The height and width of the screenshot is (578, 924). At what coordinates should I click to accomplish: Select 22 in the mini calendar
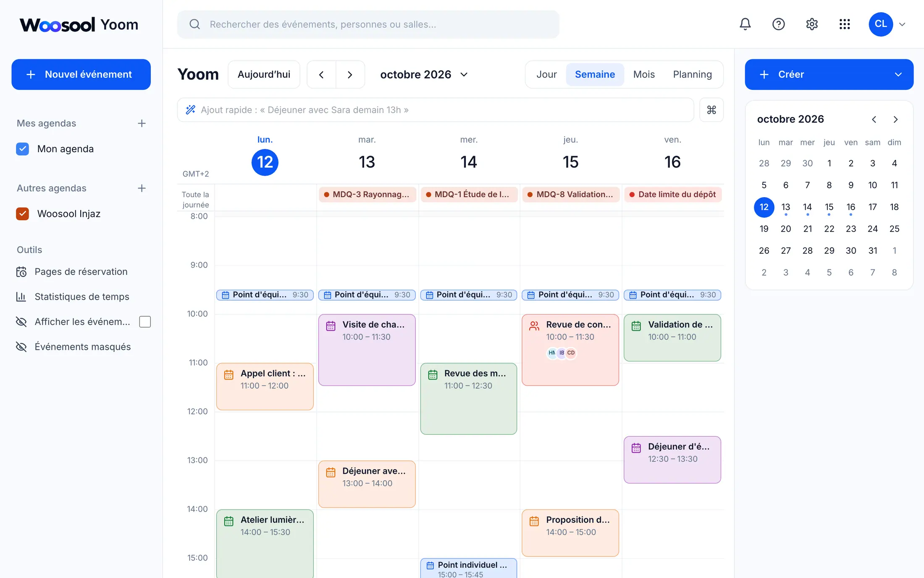pos(829,229)
